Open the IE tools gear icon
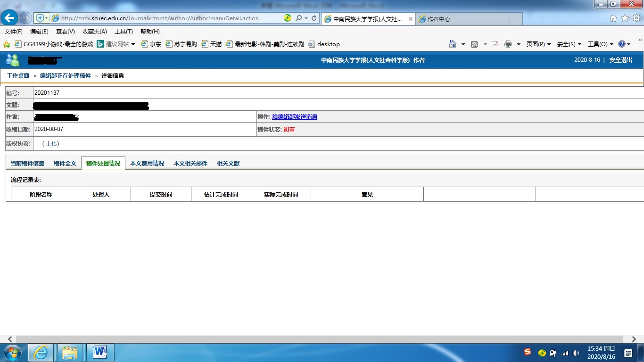The height and width of the screenshot is (362, 644). (x=636, y=18)
